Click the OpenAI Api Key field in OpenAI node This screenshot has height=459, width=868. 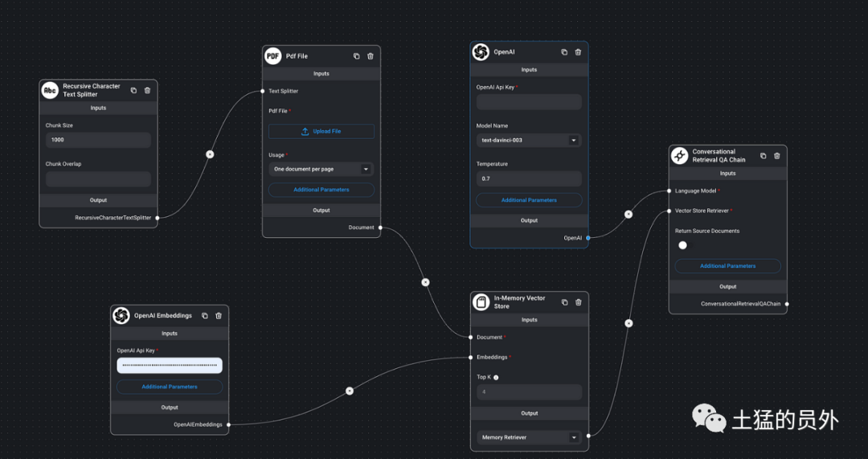[529, 102]
